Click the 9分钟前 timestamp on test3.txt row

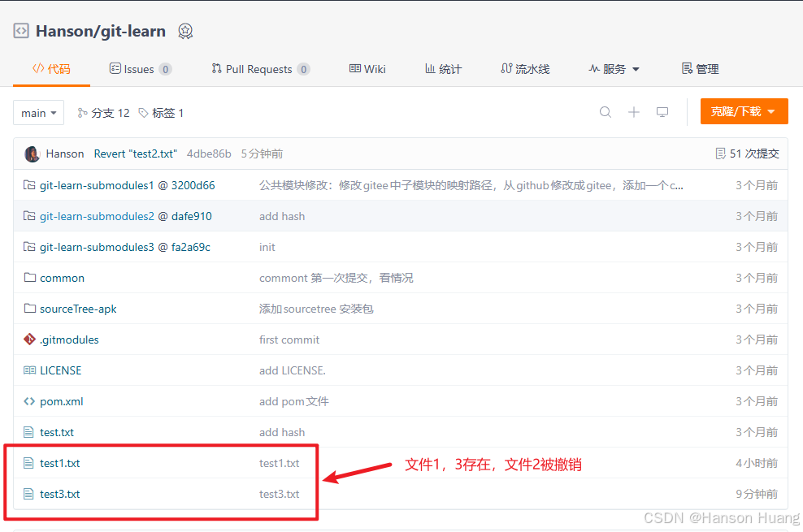[x=757, y=494]
